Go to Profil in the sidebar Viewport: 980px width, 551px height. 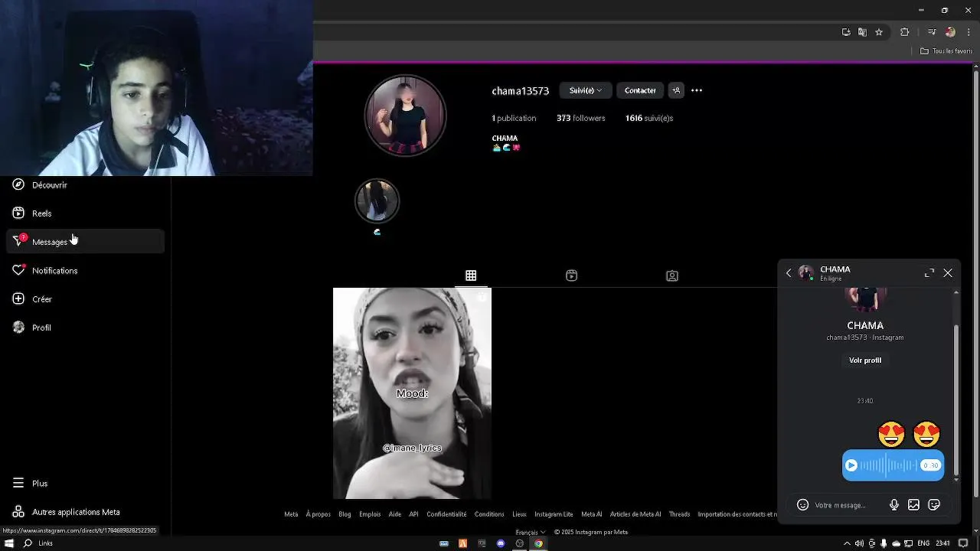(85, 328)
